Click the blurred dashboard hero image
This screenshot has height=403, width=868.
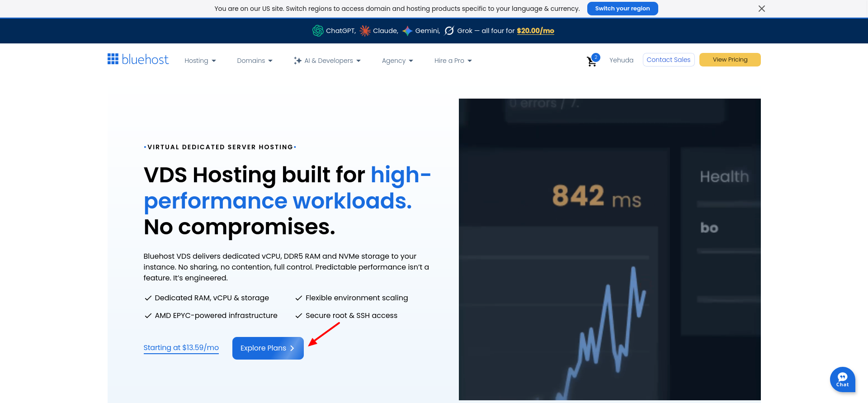coord(610,249)
